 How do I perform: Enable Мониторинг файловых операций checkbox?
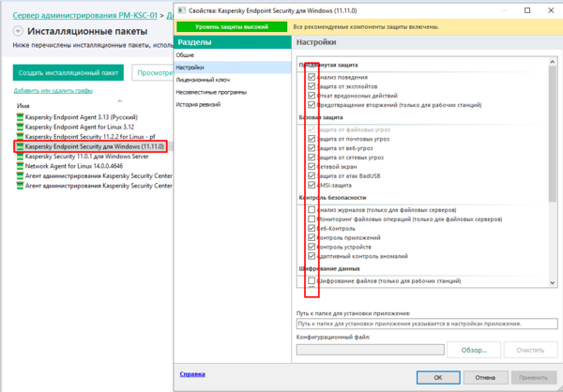click(312, 219)
